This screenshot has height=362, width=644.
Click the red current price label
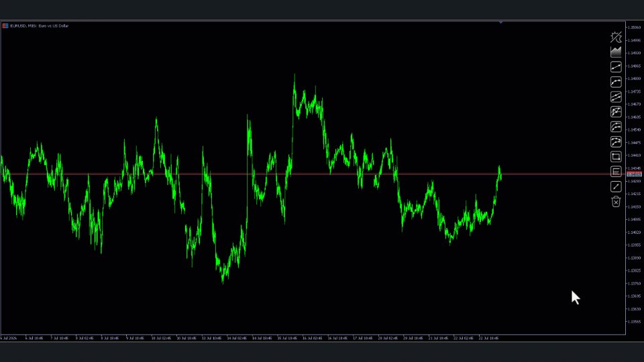[635, 174]
